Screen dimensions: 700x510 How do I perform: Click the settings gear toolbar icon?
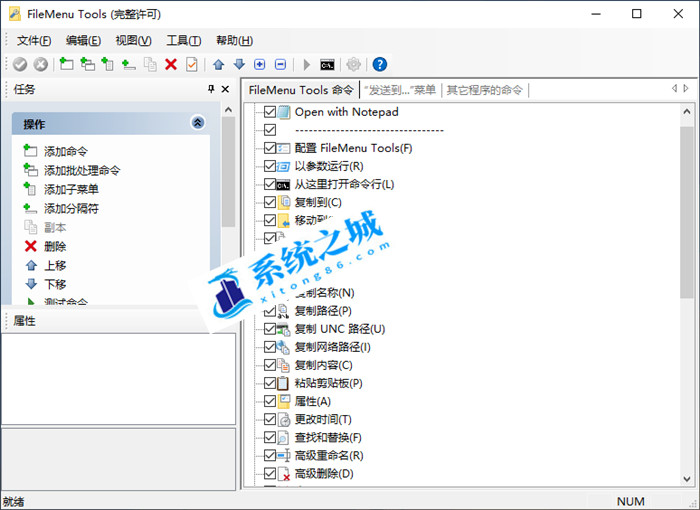[x=354, y=64]
